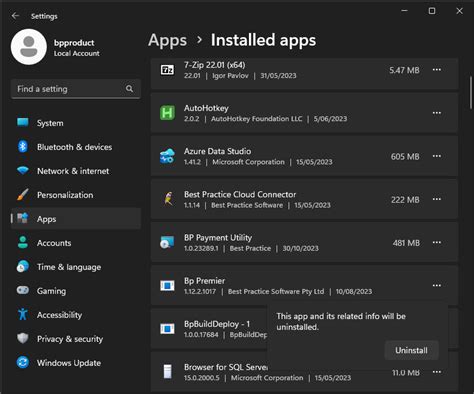
Task: Click the AutoHotkey green H icon
Action: (167, 113)
